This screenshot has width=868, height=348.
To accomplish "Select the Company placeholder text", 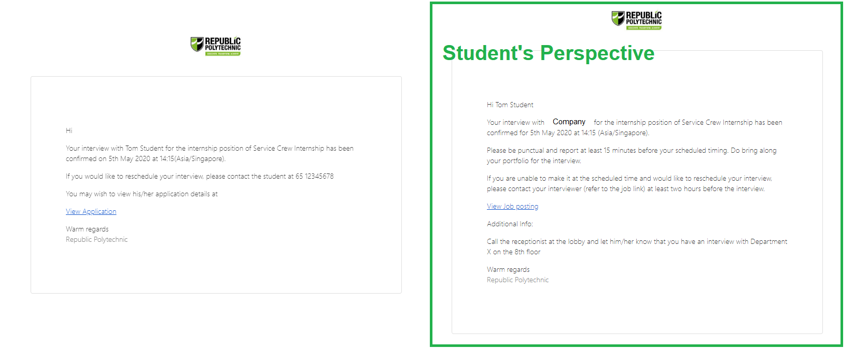I will pos(569,122).
